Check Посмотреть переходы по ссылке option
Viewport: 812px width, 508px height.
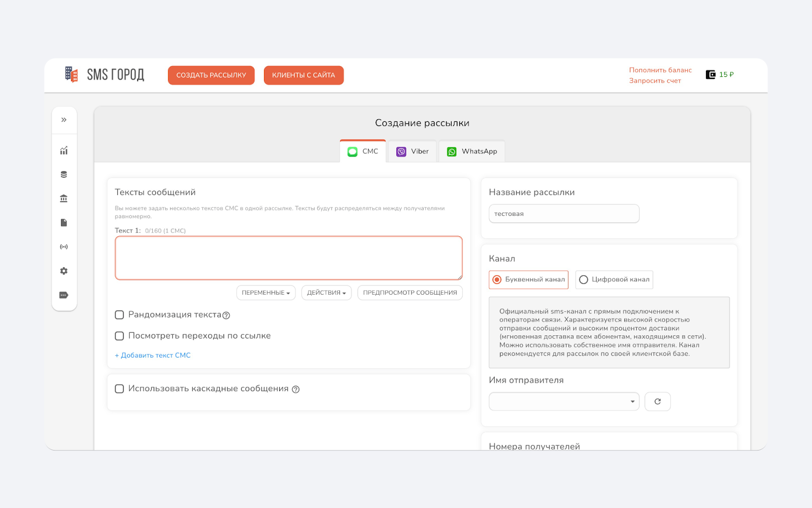tap(120, 336)
